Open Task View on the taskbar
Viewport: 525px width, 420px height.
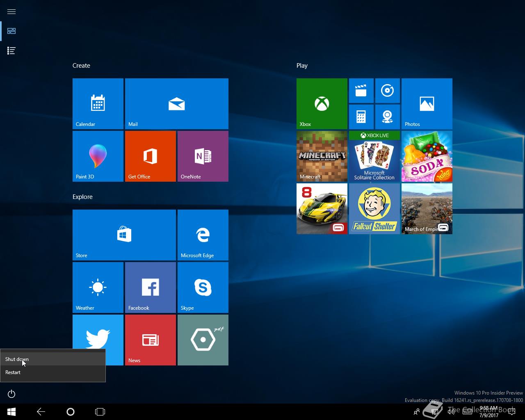(100, 412)
